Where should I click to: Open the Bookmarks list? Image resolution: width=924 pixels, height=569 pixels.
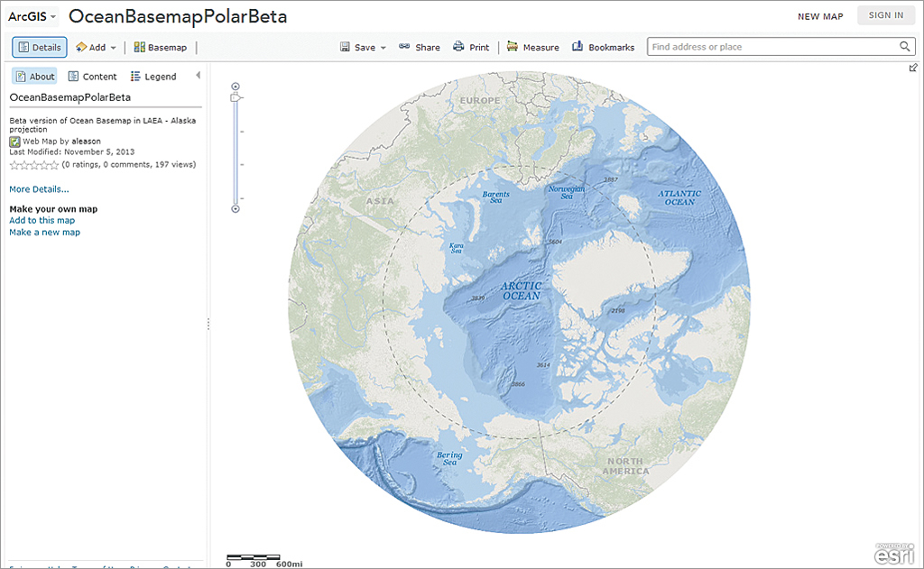click(603, 47)
